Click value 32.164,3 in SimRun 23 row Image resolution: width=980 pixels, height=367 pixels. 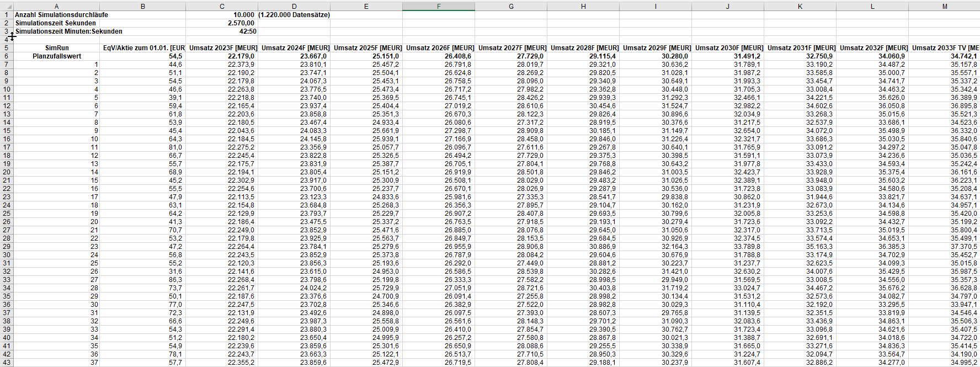(675, 247)
